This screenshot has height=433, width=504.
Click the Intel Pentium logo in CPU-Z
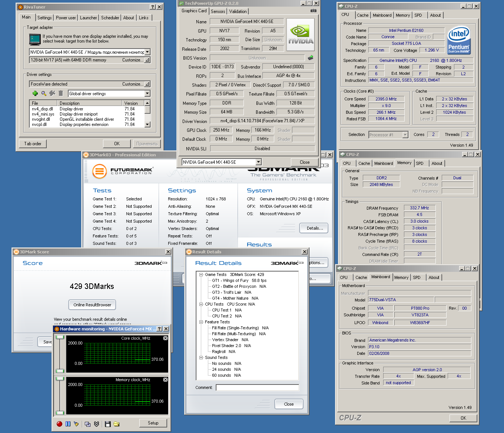pyautogui.click(x=459, y=40)
